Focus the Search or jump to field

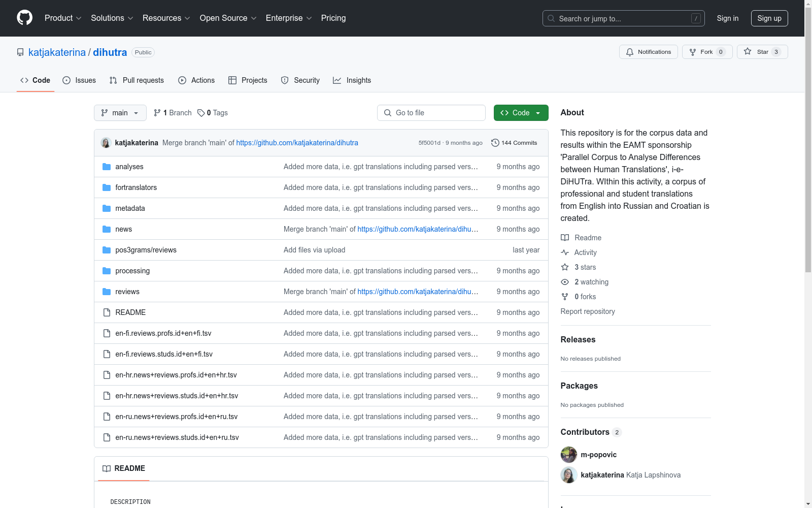[624, 18]
